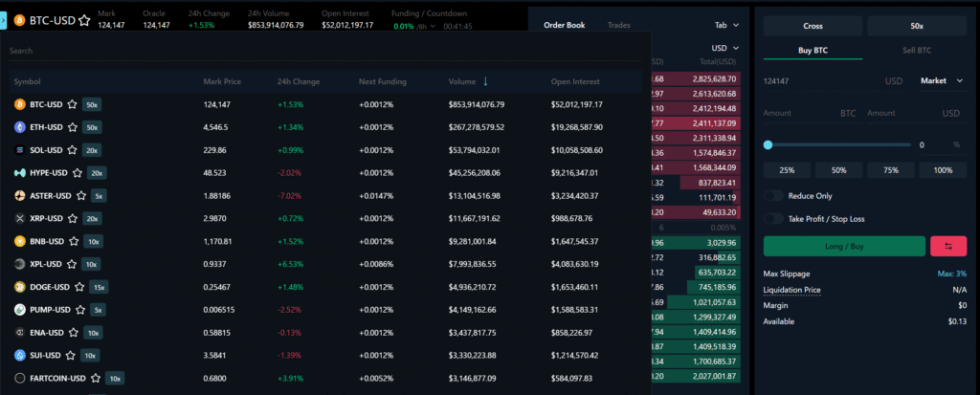
Task: Open the USD currency dropdown in order book
Action: (x=725, y=48)
